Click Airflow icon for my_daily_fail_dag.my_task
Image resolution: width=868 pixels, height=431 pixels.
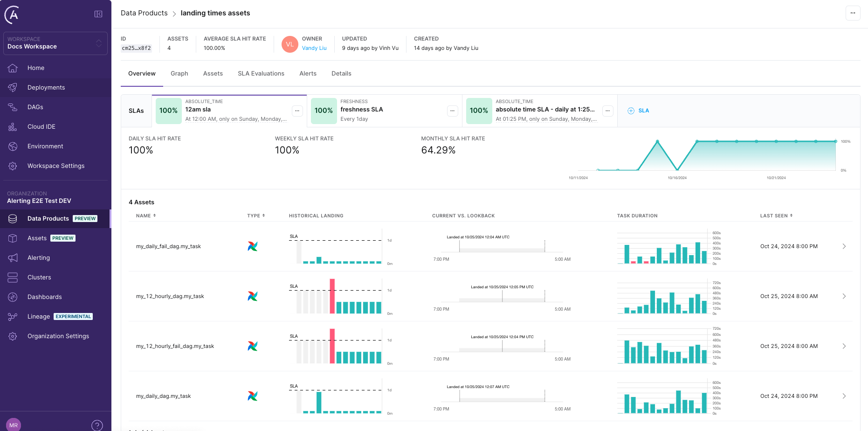(x=252, y=246)
